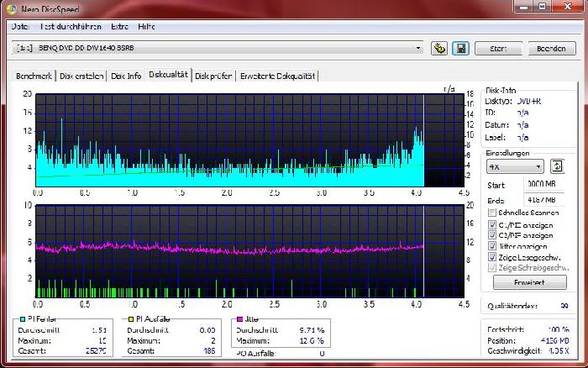Click the PO Ausfälle value
Viewport: 588px width, 368px height.
[x=322, y=354]
